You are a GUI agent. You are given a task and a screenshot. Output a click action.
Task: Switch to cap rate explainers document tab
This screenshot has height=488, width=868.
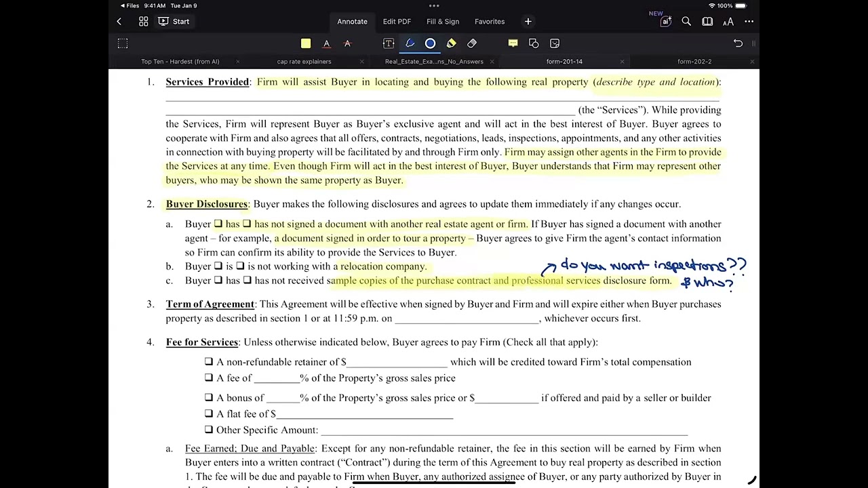[x=304, y=62]
